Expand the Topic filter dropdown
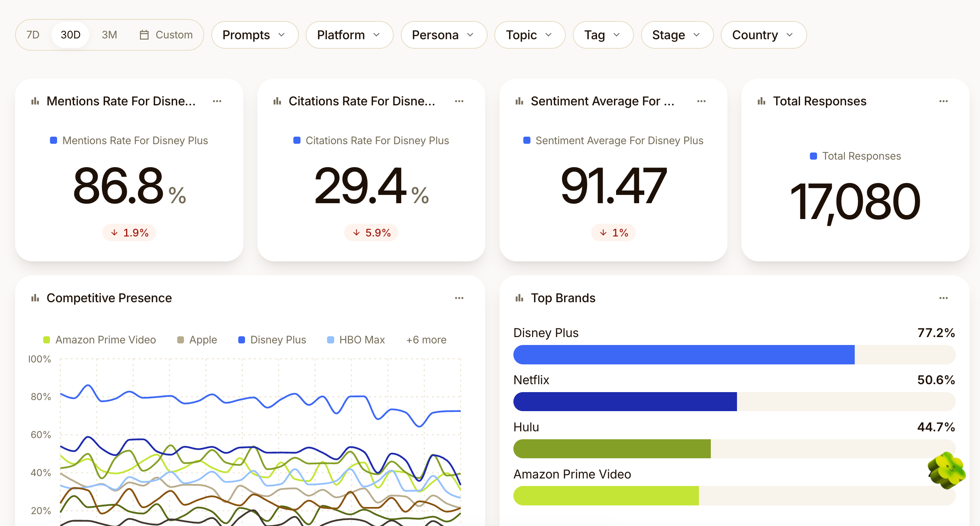The image size is (980, 526). click(x=530, y=35)
